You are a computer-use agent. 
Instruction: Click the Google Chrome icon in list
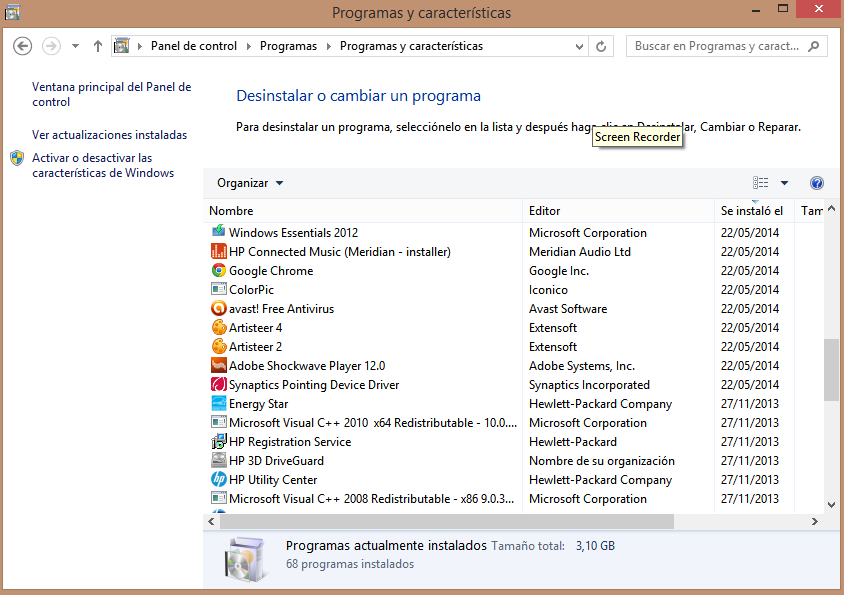tap(219, 270)
